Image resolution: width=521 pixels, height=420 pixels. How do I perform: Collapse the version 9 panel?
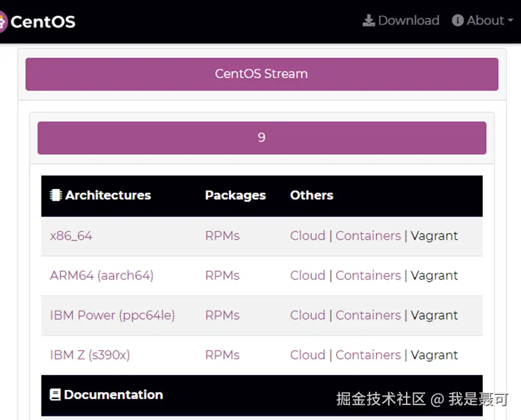pyautogui.click(x=261, y=138)
